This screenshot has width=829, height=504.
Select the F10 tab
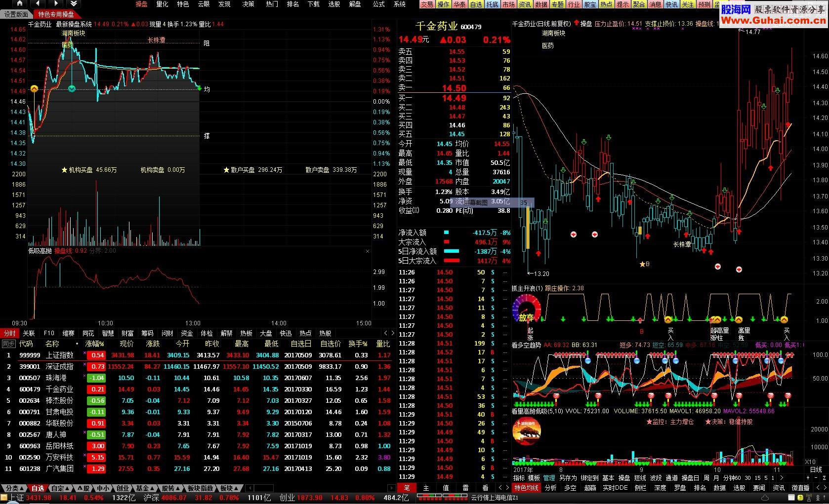(x=49, y=333)
